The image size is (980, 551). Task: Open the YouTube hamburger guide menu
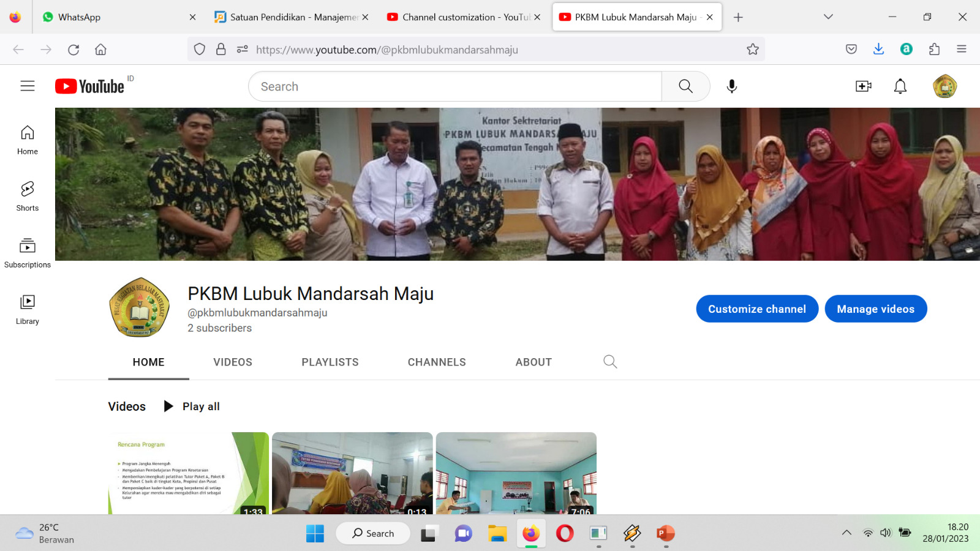[28, 86]
